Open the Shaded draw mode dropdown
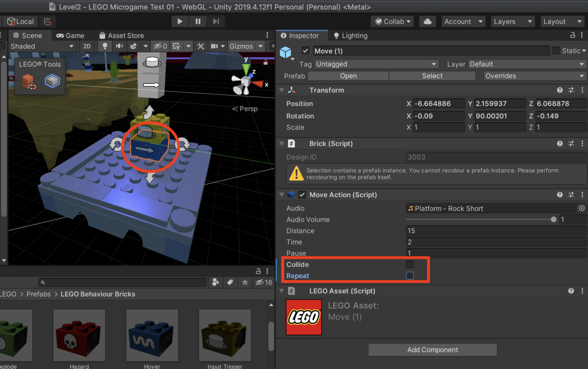The image size is (588, 369). [42, 46]
